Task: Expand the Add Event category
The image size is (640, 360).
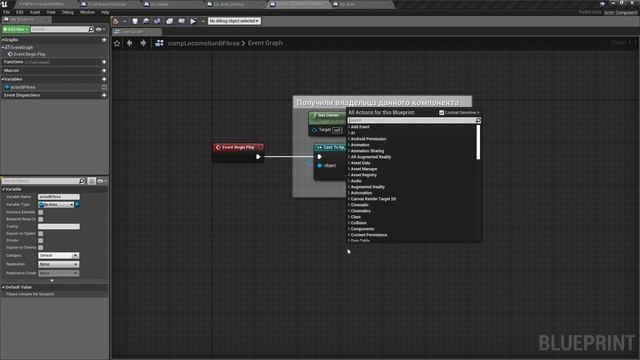Action: (349, 127)
